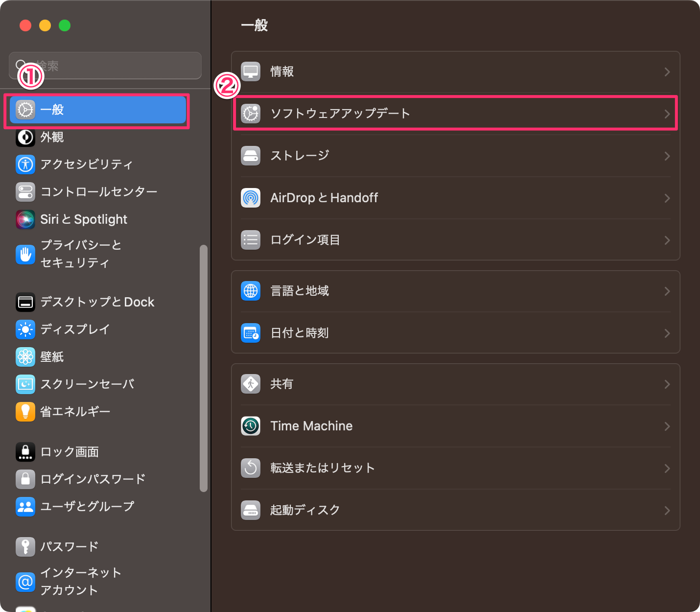Click the chevron next to ストレージ
Image resolution: width=700 pixels, height=612 pixels.
point(667,156)
